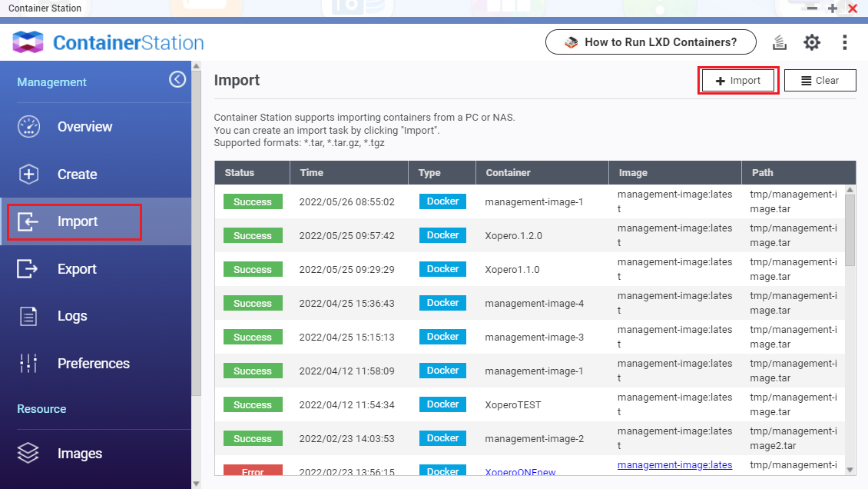Click the management-image:lates image link
Viewport: 868px width, 489px height.
(674, 464)
